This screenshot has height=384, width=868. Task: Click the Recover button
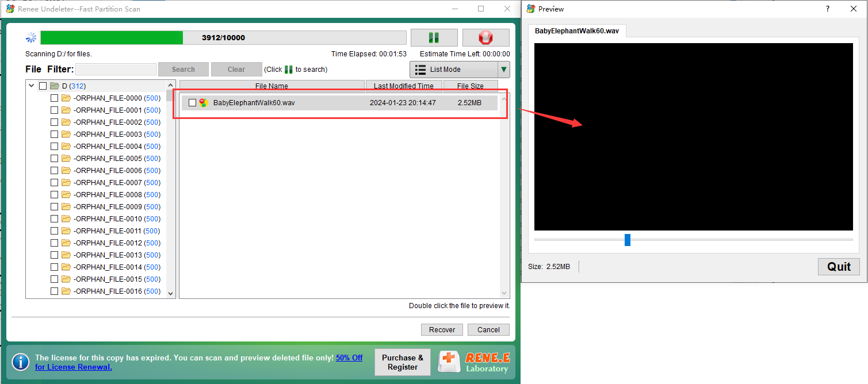pos(442,330)
